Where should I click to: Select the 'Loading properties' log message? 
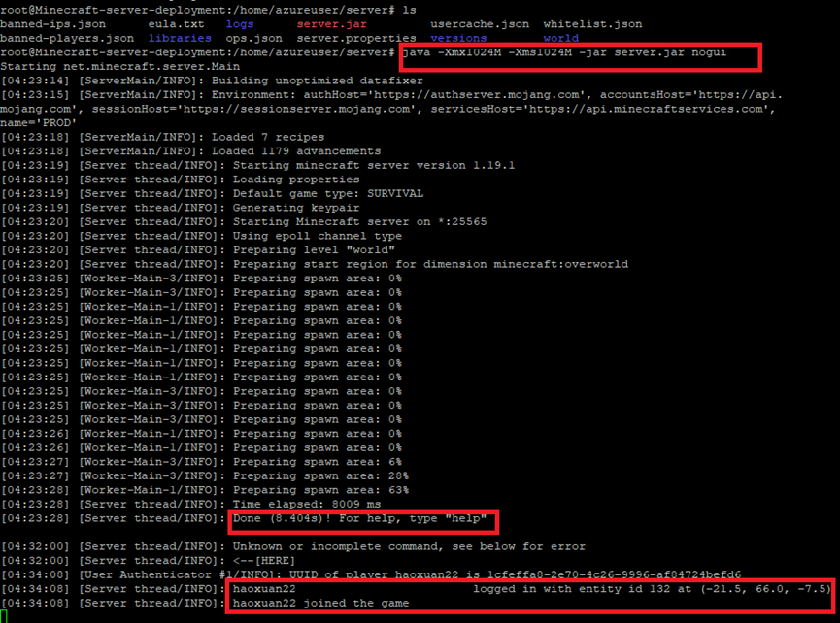click(x=296, y=180)
